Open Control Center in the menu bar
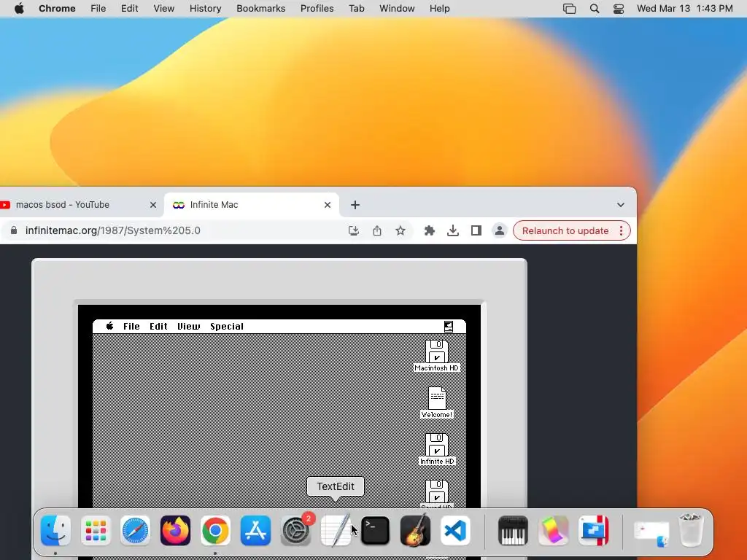747x560 pixels. (x=619, y=9)
